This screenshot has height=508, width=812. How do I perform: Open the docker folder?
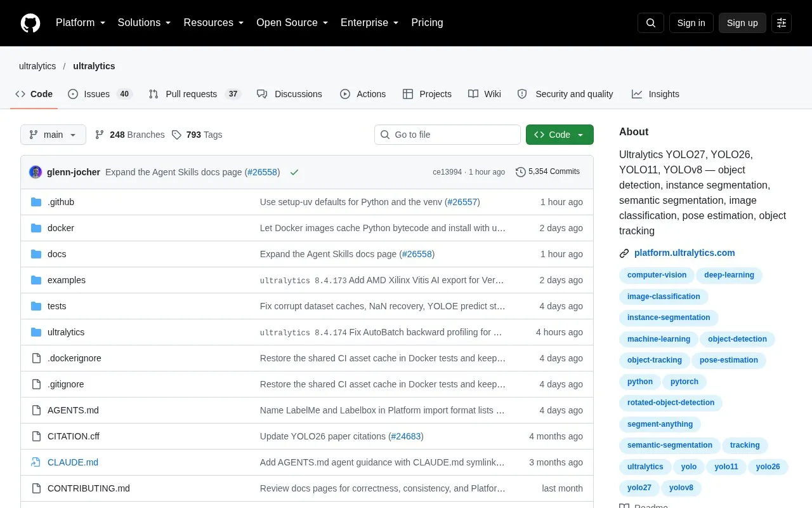61,228
